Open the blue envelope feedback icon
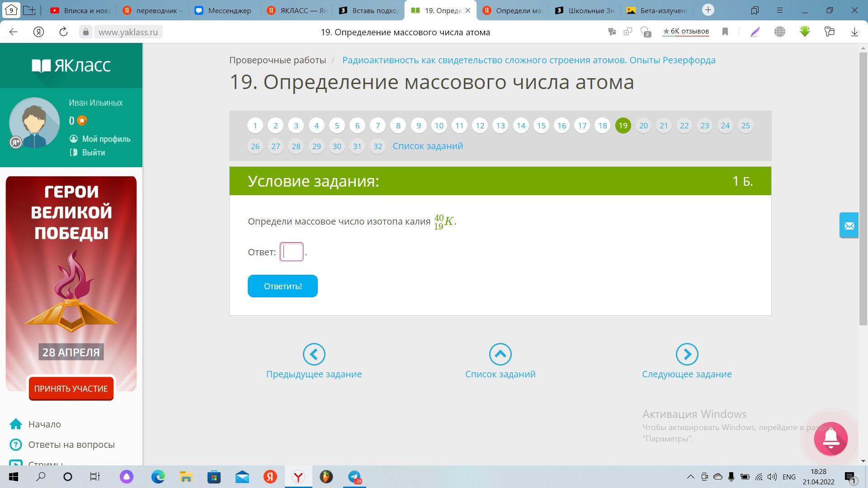The image size is (868, 488). (849, 225)
